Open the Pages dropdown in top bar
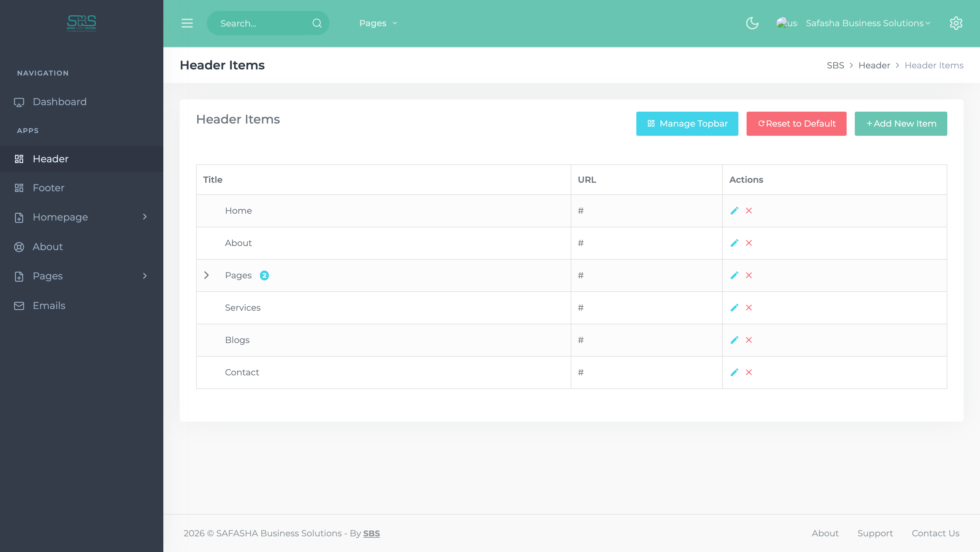Screen dimensions: 980x552 (378, 23)
